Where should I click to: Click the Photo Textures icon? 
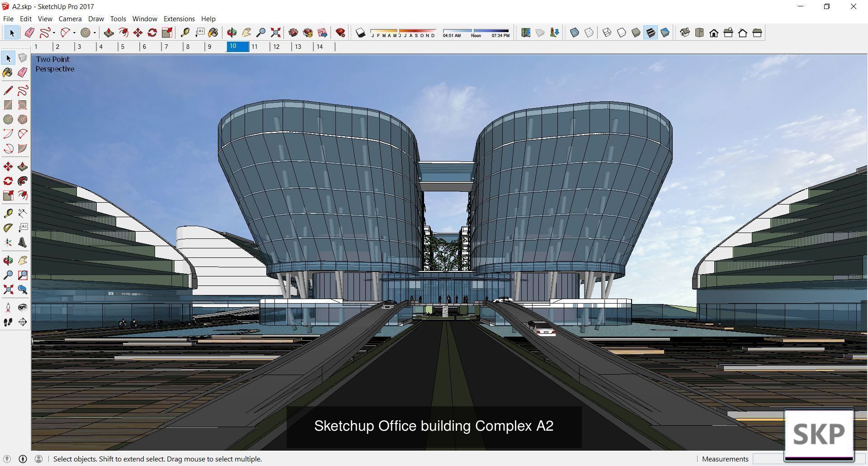point(555,33)
